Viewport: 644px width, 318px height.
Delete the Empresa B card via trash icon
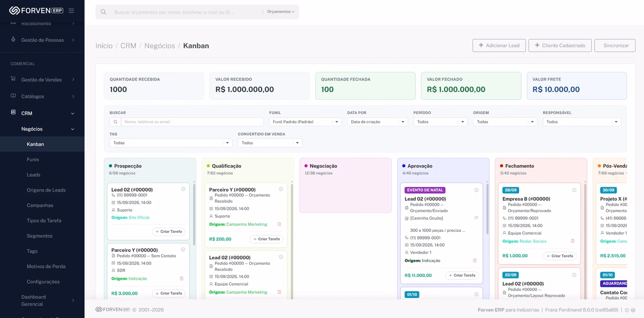coord(573,241)
